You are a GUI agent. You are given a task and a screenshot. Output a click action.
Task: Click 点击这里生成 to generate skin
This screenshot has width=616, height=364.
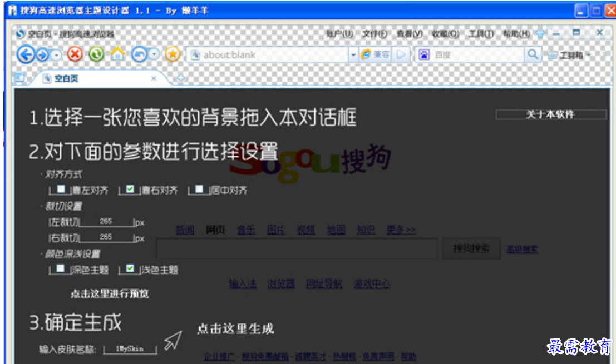tap(235, 328)
